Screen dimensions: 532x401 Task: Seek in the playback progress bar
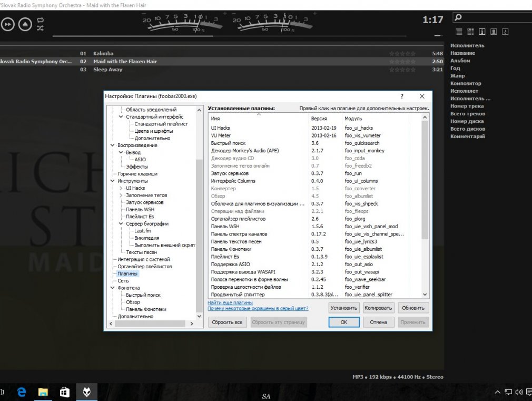[229, 36]
